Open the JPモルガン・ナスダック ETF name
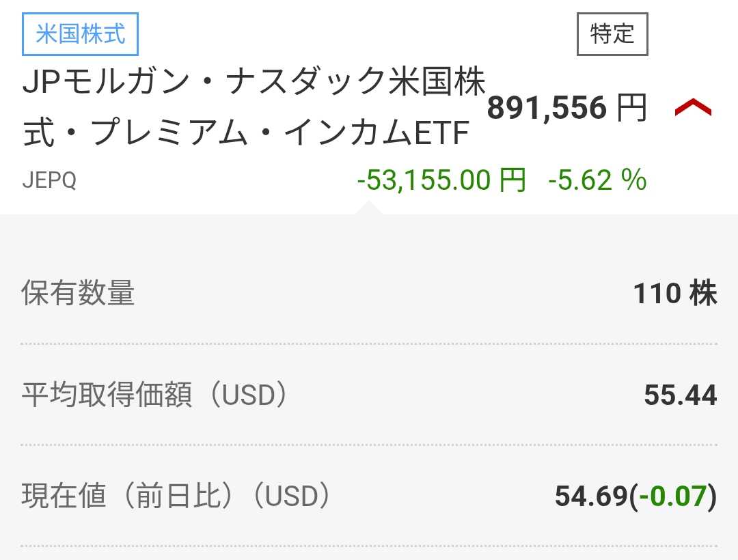The height and width of the screenshot is (560, 738). (x=253, y=108)
